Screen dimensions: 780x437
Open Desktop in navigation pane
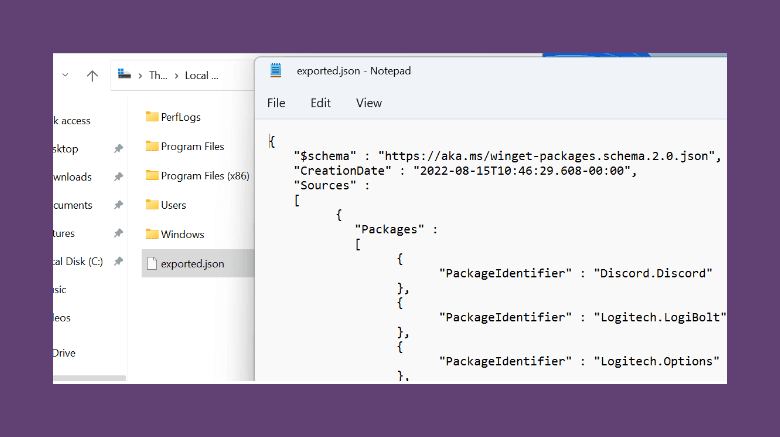pyautogui.click(x=66, y=149)
